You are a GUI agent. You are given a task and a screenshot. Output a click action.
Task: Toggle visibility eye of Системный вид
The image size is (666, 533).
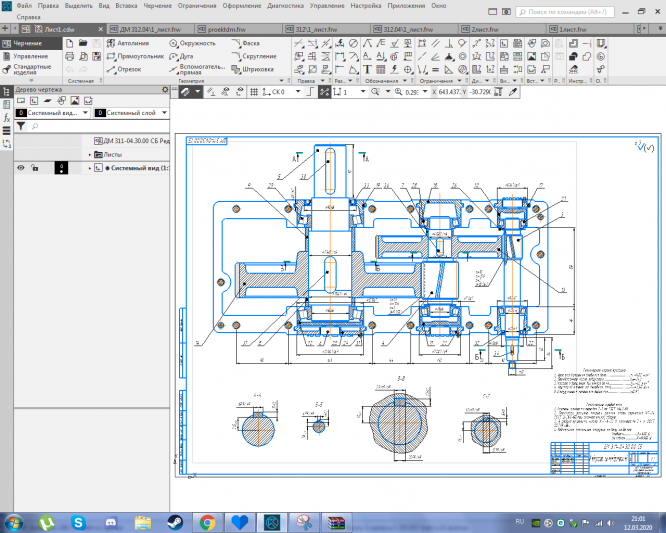20,168
